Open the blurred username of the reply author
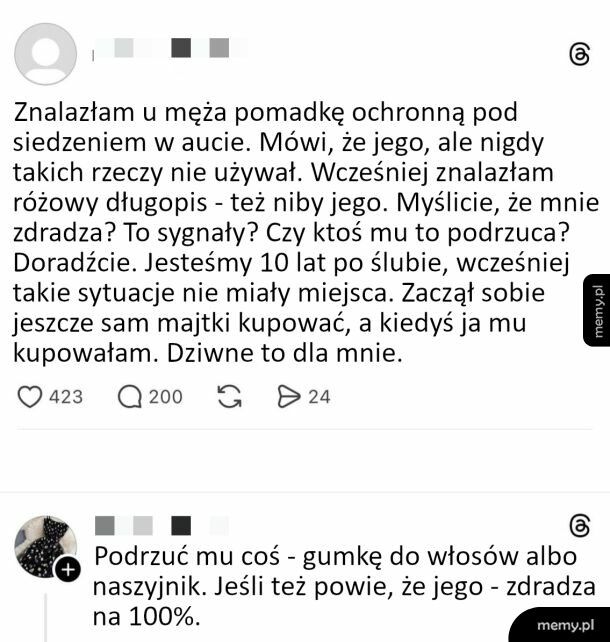The width and height of the screenshot is (610, 642). [162, 526]
